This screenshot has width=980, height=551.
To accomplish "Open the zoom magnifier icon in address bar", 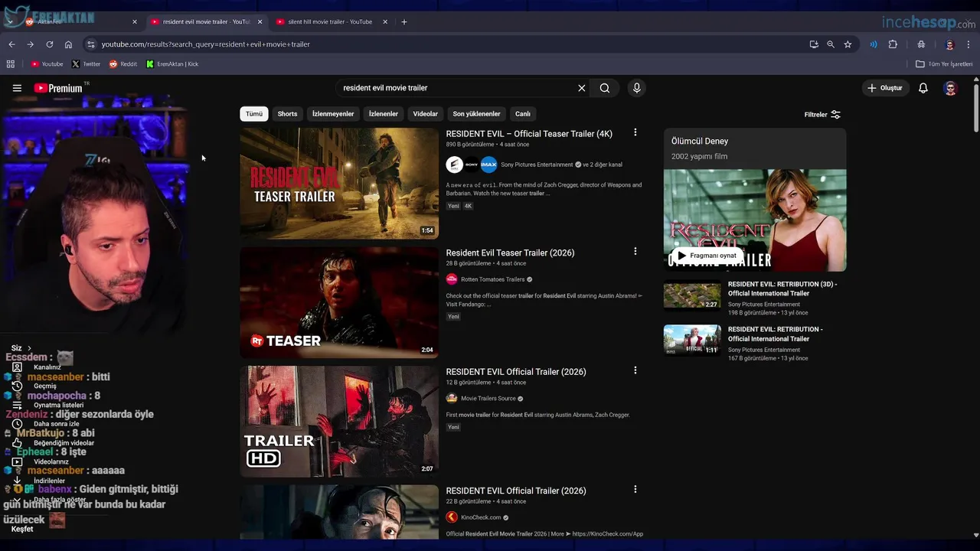I will 831,44.
